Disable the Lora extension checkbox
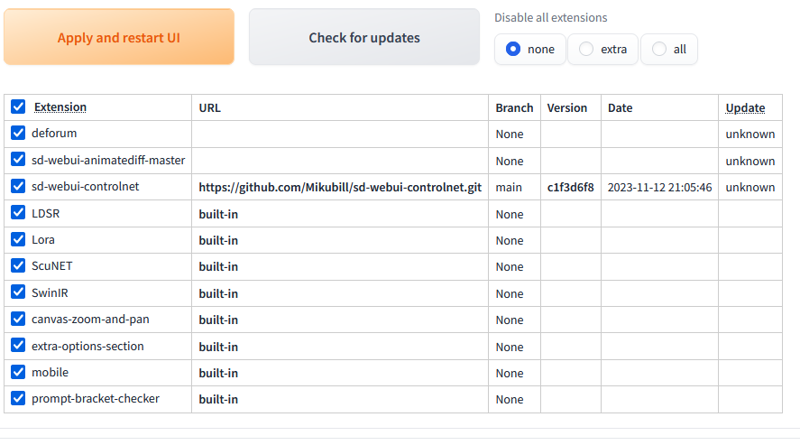800x445 pixels. click(x=18, y=239)
